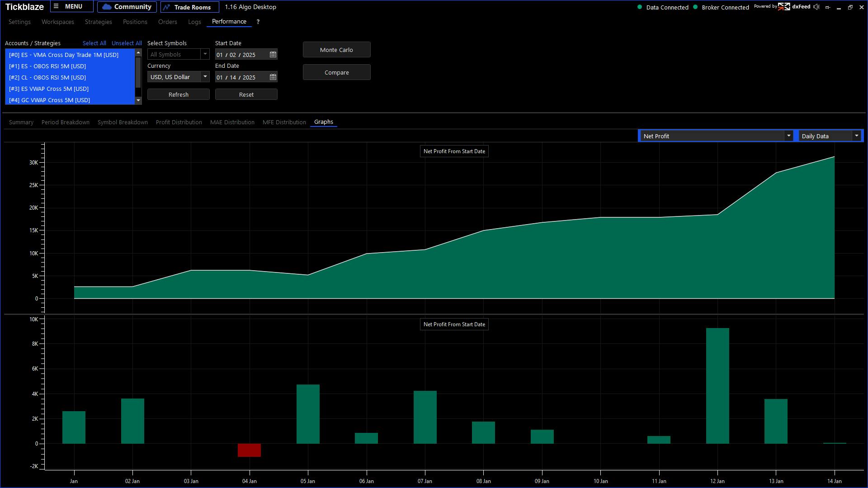Select strategy #3 ES VWAP Cross 5M
The image size is (868, 488).
click(70, 89)
